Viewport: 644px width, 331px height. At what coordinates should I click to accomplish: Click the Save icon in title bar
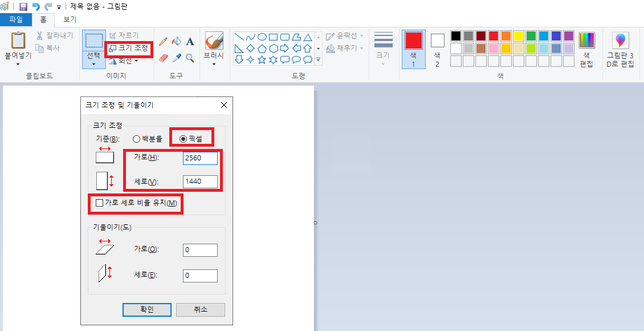(x=23, y=7)
